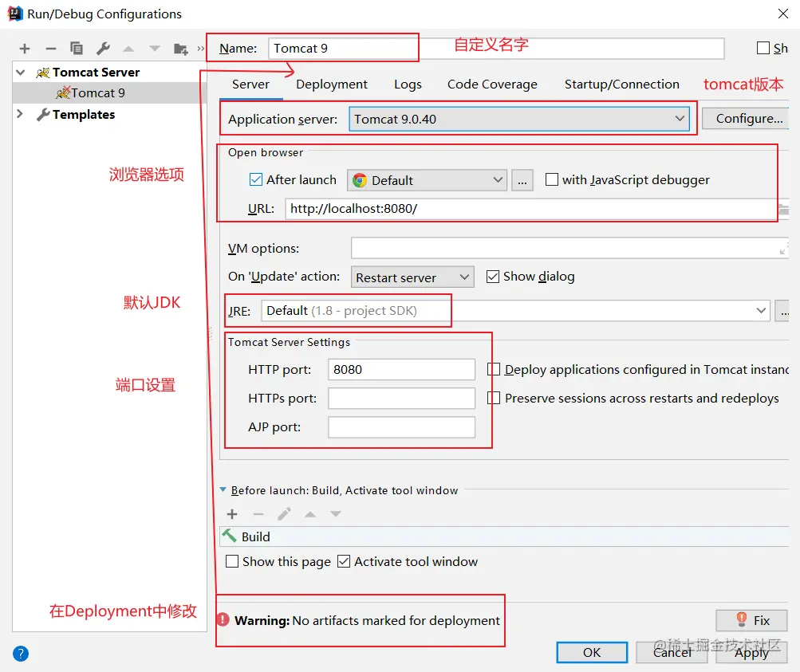Open Startup/Connection tab
Screen dimensions: 800x672
[x=622, y=84]
